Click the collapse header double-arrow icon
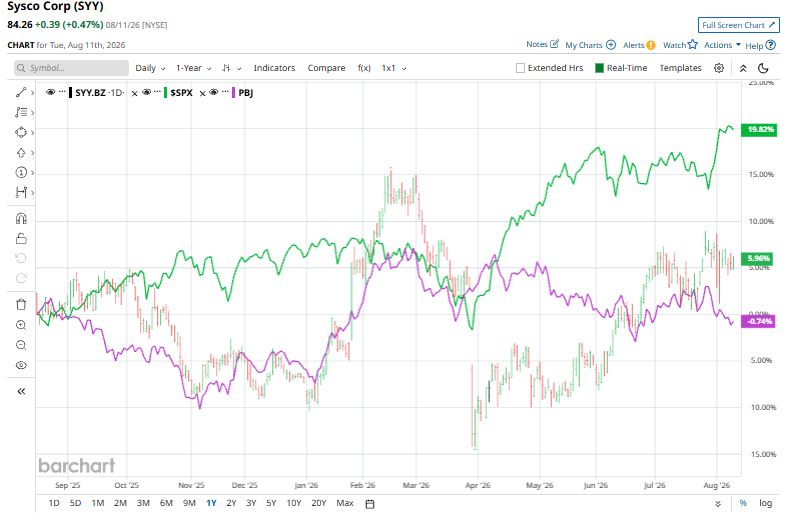The height and width of the screenshot is (525, 787). [x=743, y=68]
